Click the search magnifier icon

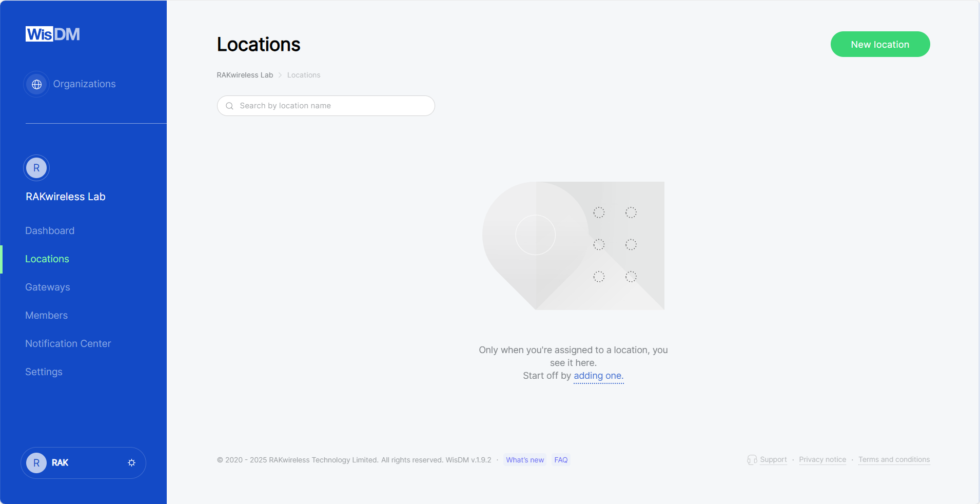(229, 106)
